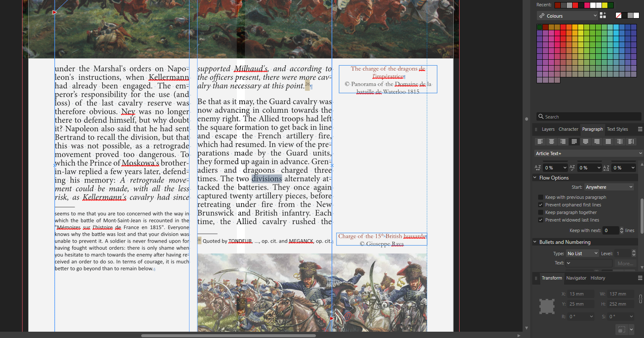Image resolution: width=644 pixels, height=338 pixels.
Task: Choose the dark red first recent colour
Action: pos(557,5)
